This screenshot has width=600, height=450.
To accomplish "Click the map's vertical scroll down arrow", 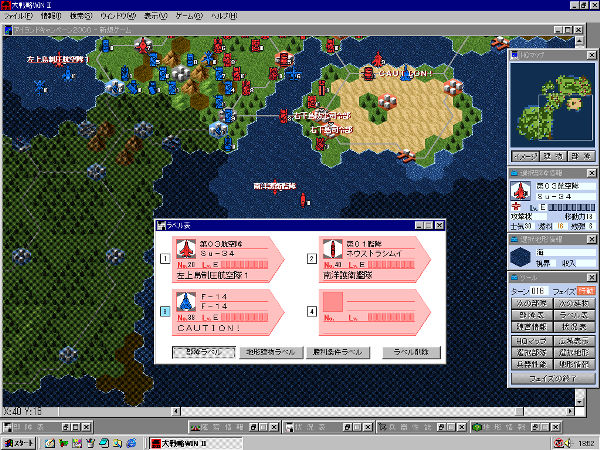I will pos(579,402).
